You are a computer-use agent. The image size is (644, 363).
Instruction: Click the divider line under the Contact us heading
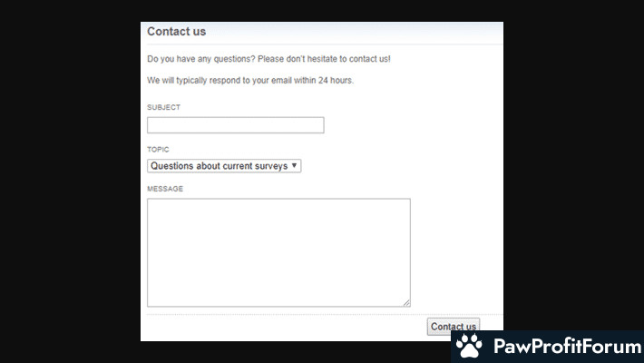[x=325, y=44]
